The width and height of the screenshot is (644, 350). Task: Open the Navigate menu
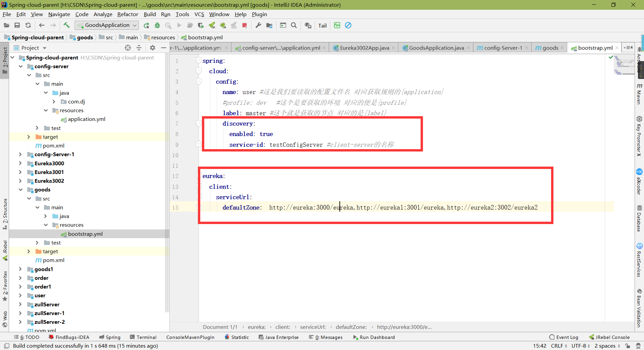pyautogui.click(x=59, y=14)
